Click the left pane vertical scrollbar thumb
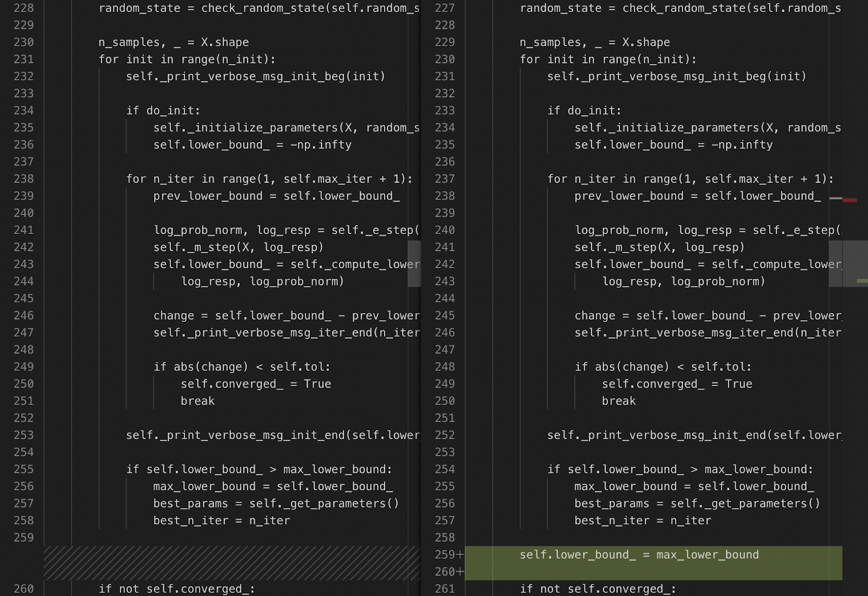The width and height of the screenshot is (868, 596). pos(414,264)
